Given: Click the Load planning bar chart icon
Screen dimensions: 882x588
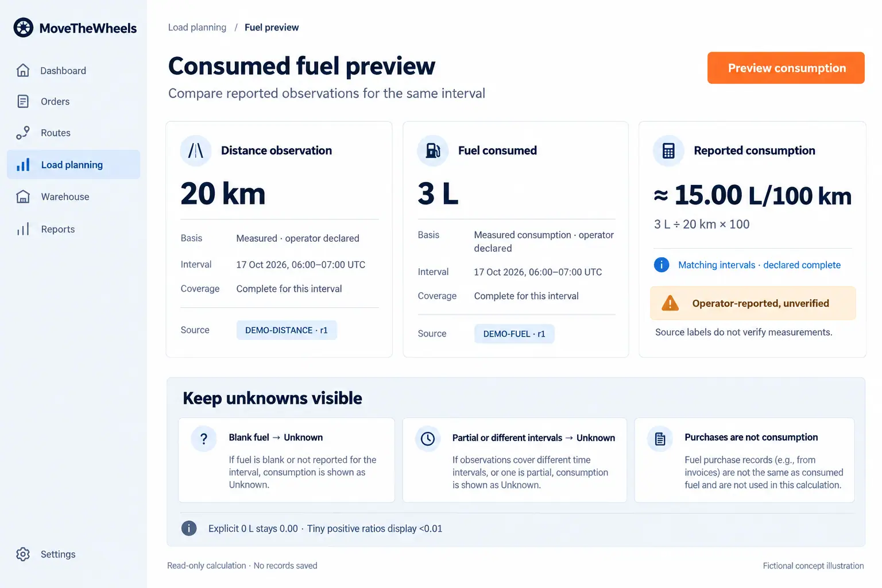Looking at the screenshot, I should point(23,165).
